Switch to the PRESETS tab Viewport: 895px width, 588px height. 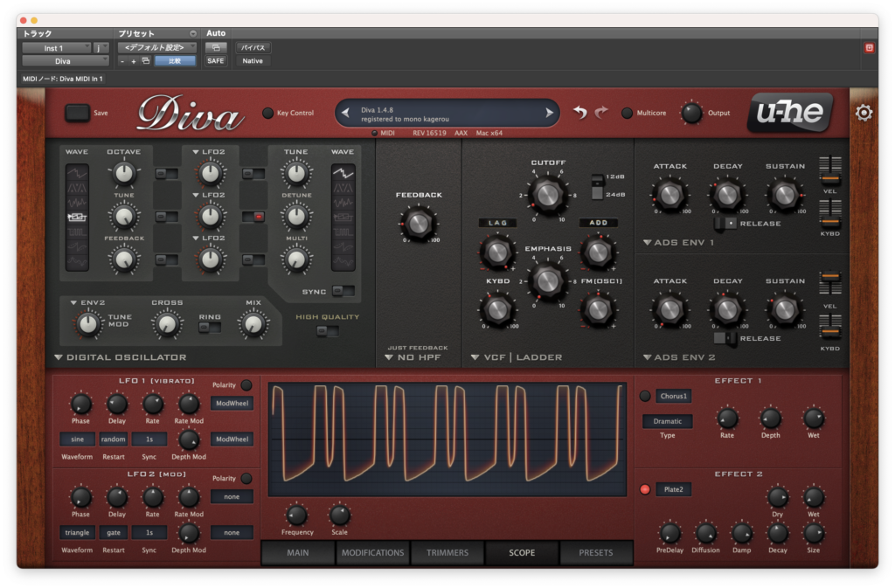(596, 553)
